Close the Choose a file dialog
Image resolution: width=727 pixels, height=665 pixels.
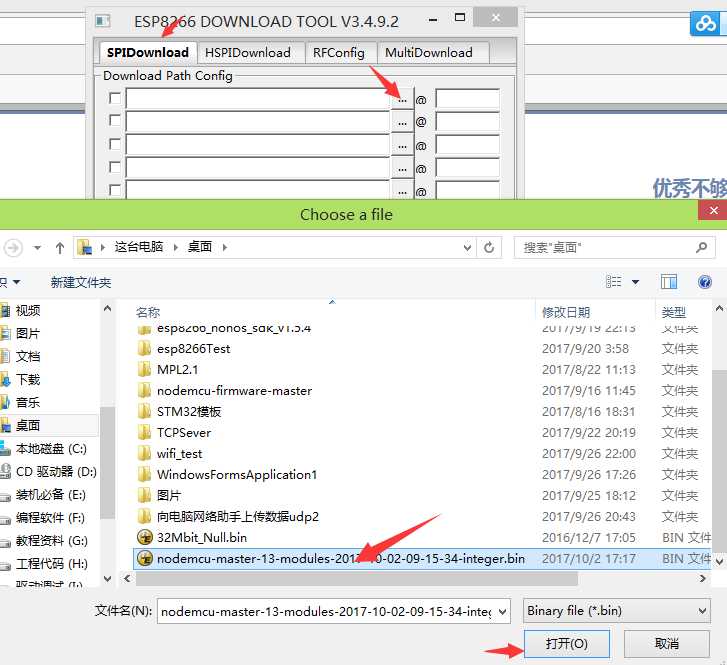[x=713, y=211]
